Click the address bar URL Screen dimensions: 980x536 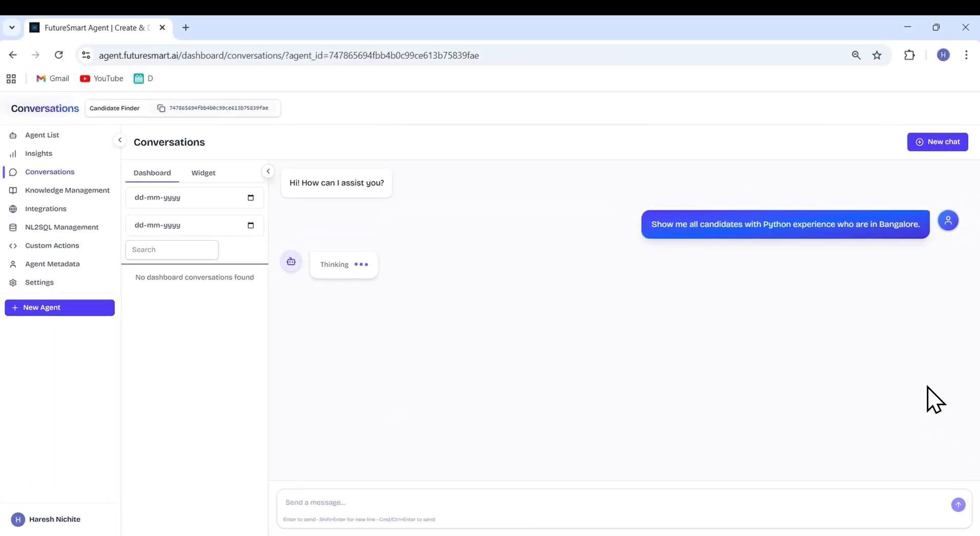(289, 55)
